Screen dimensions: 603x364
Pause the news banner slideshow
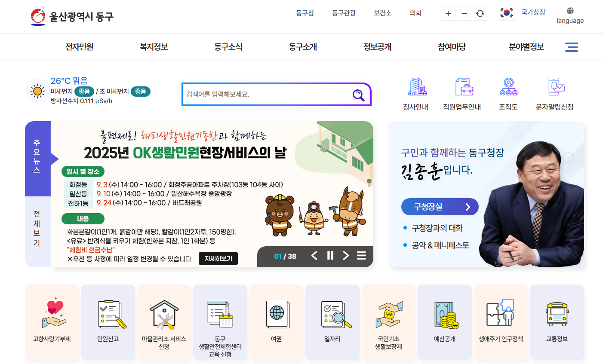(x=330, y=255)
